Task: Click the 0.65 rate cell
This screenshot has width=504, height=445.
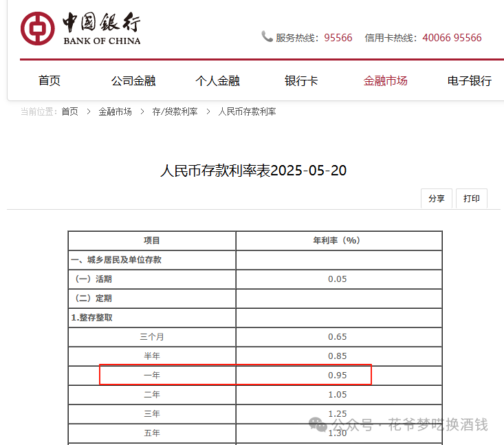Action: pyautogui.click(x=339, y=337)
